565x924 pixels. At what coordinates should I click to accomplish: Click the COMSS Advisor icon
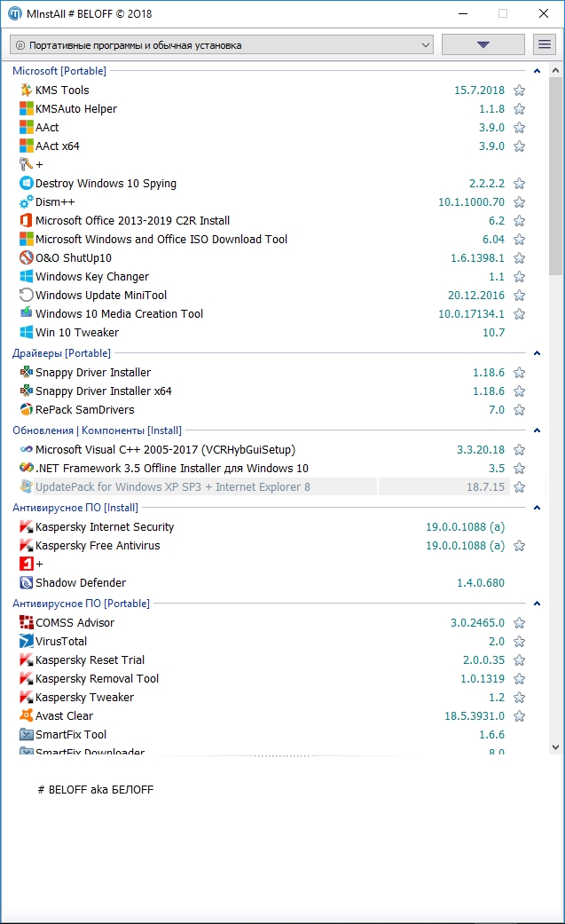pyautogui.click(x=26, y=623)
